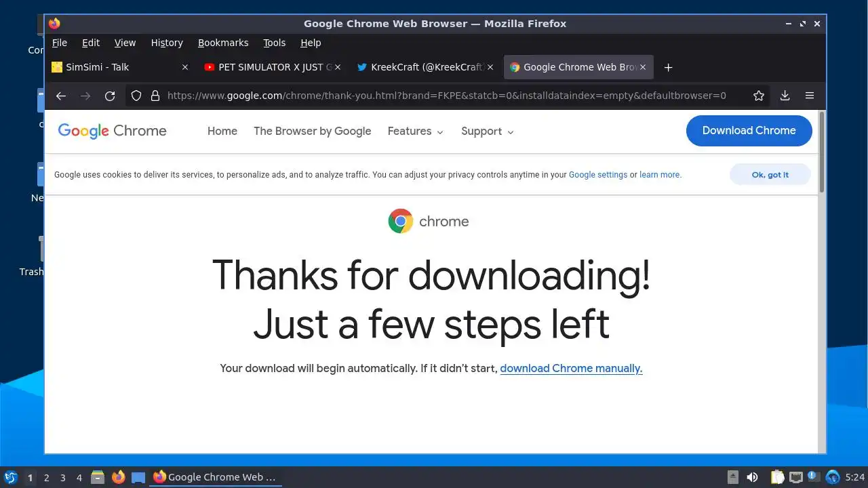Close the SimSimi - Talk tab
This screenshot has height=488, width=868.
tap(184, 67)
